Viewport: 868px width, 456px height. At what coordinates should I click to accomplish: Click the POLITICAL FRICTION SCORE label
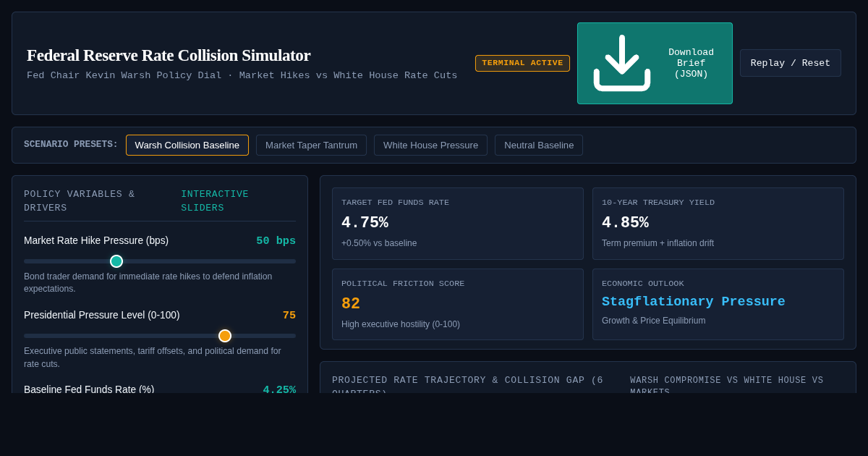point(403,284)
